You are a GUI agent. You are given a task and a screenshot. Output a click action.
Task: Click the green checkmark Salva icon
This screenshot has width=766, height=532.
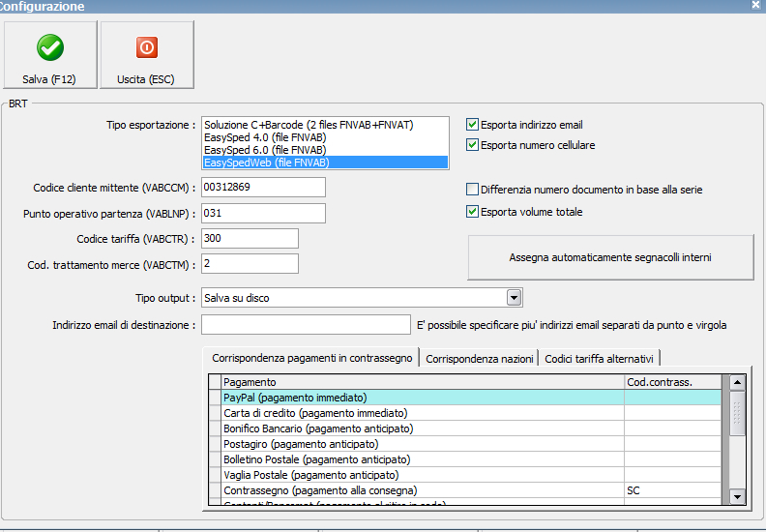[50, 47]
